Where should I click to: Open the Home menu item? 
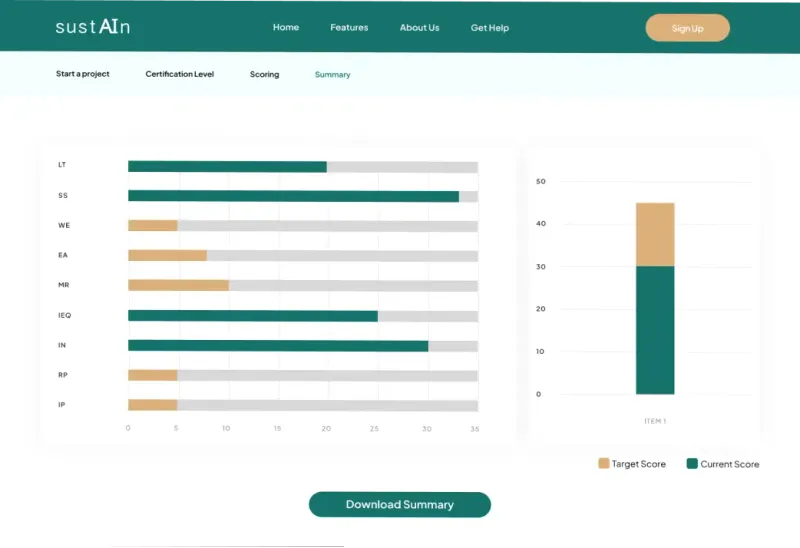(x=286, y=28)
